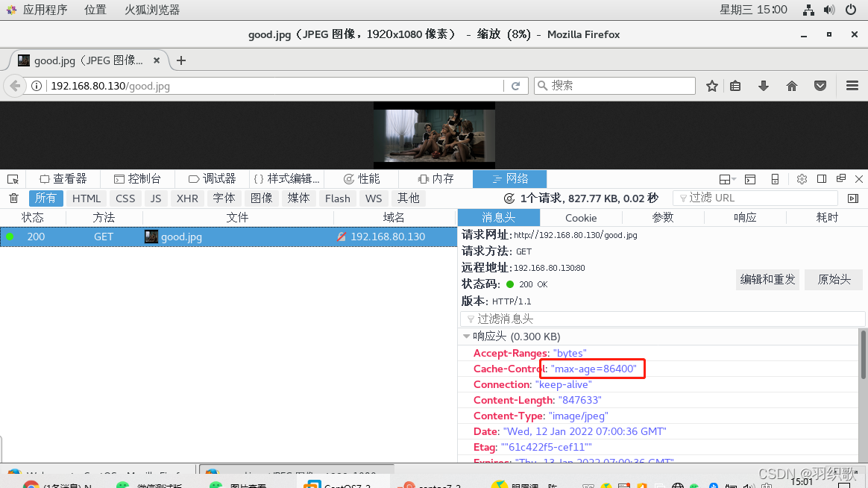
Task: Open the 参数 params detail tab
Action: [663, 218]
